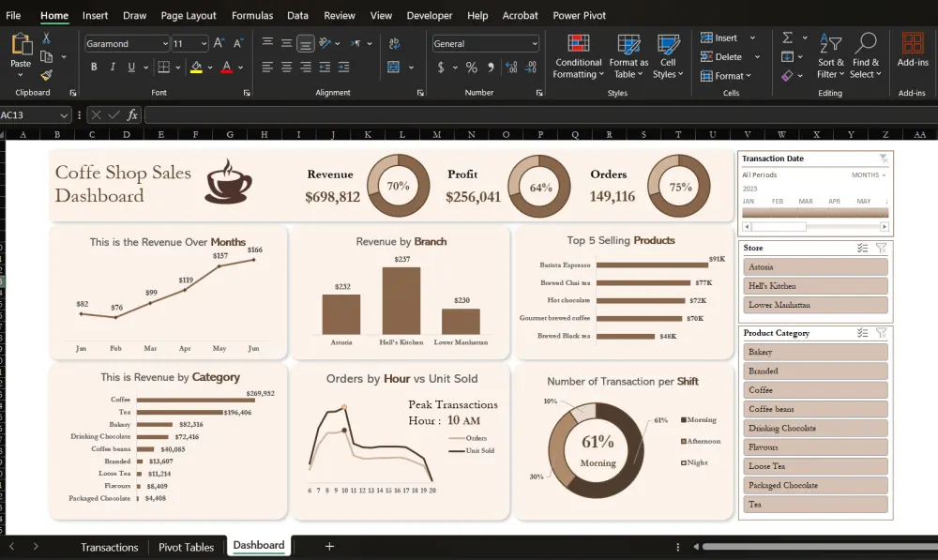This screenshot has height=560, width=938.
Task: Open the Page Layout tab
Action: click(x=189, y=16)
